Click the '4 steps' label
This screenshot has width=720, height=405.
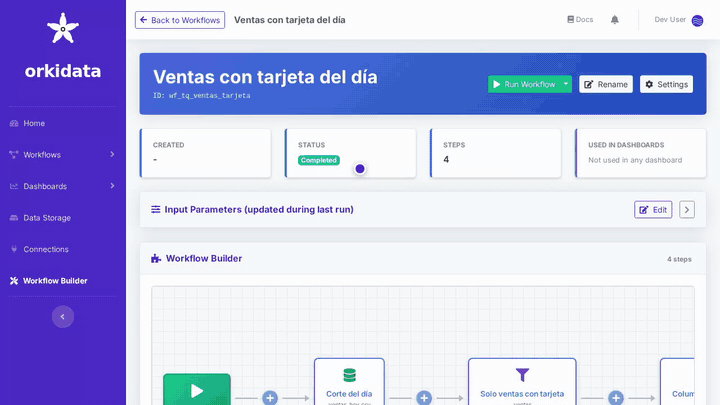click(679, 259)
